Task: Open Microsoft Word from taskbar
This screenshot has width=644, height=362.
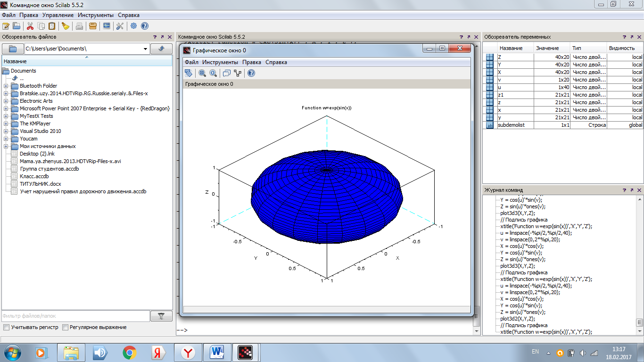Action: (x=217, y=352)
